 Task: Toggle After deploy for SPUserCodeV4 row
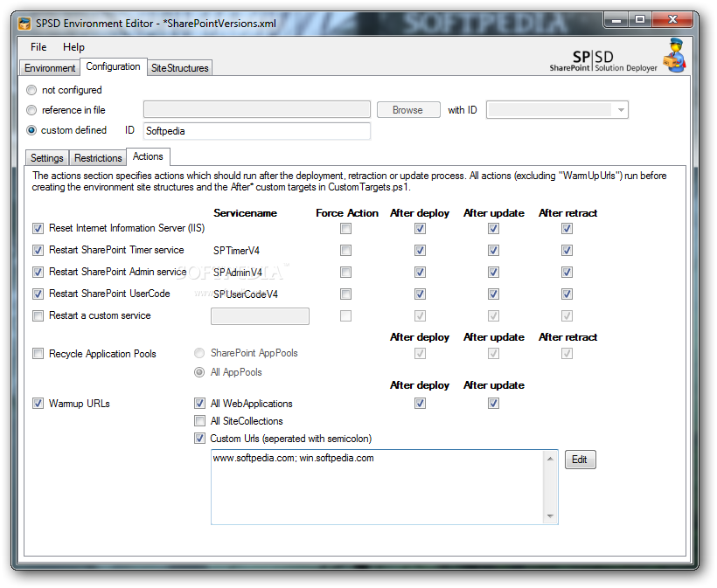420,294
